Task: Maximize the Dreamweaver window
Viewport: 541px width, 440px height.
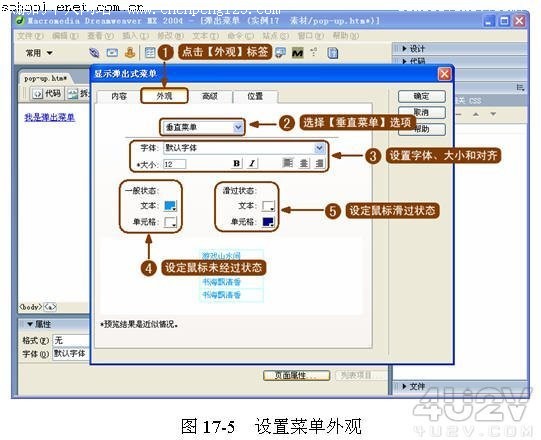Action: (504, 21)
